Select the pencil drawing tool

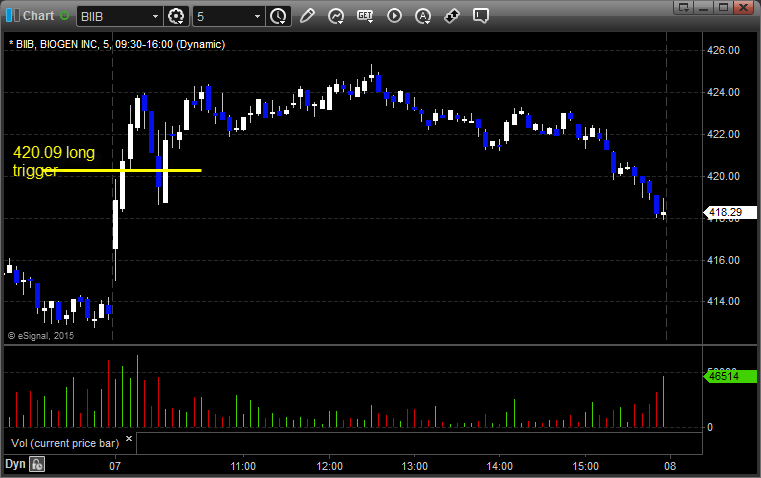tap(307, 16)
